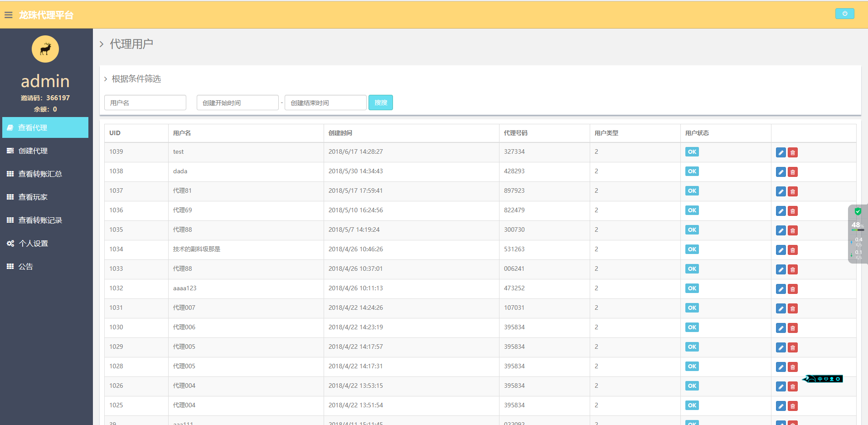Screen dimensions: 868x425
Task: Delete user 代理69 row 1036
Action: 793,211
